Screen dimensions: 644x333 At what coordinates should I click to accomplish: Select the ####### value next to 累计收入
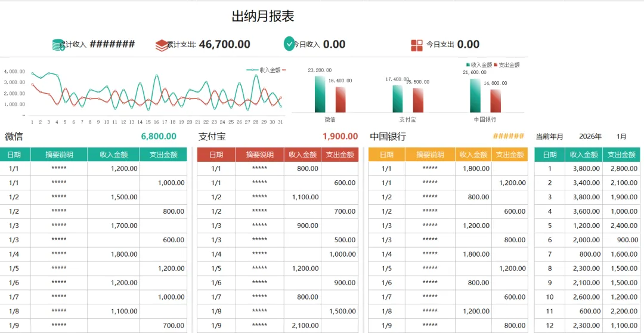pos(112,44)
